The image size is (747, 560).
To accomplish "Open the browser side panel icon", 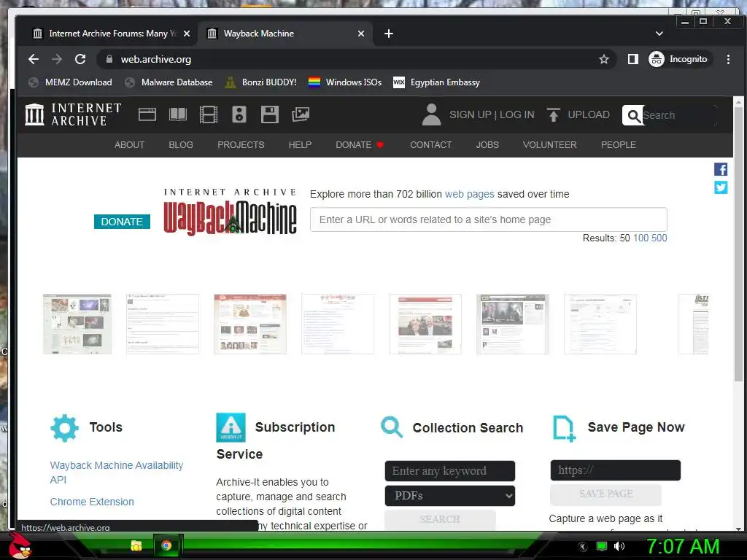I will pos(632,59).
